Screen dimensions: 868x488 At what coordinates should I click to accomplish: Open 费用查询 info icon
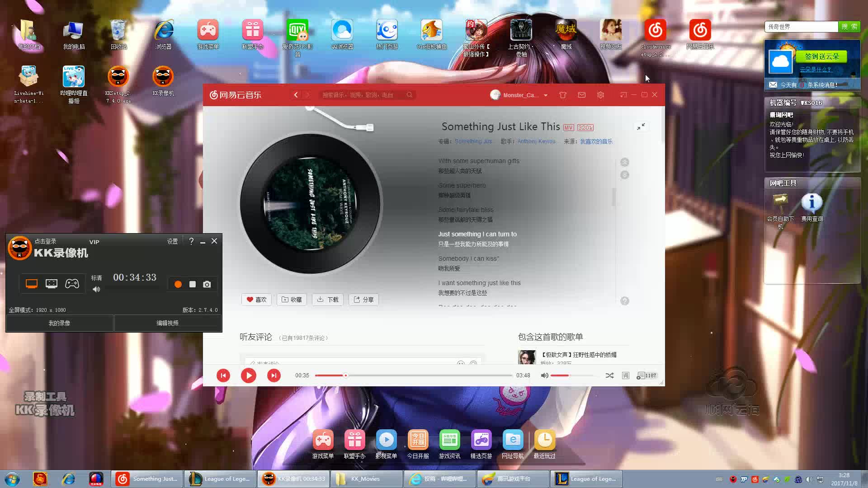click(812, 207)
